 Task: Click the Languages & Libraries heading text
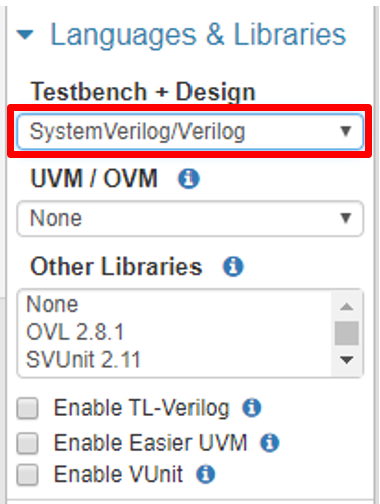tap(198, 35)
